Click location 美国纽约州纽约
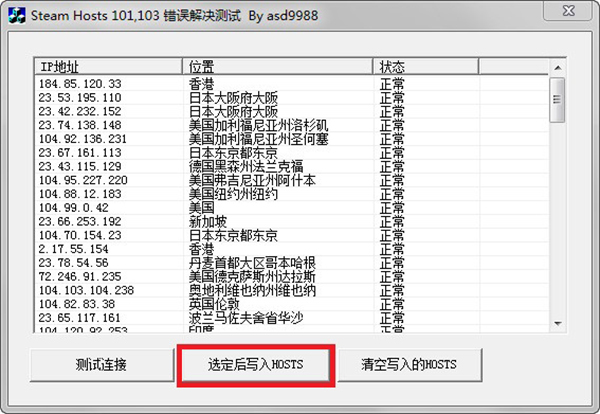Screen dimensions: 600x414 click(233, 194)
